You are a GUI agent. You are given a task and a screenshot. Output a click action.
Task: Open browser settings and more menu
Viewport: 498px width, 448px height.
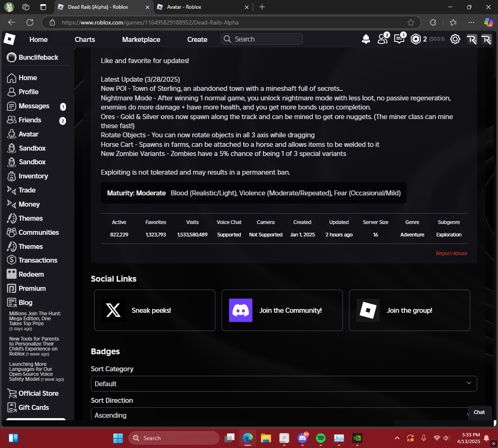click(x=471, y=22)
